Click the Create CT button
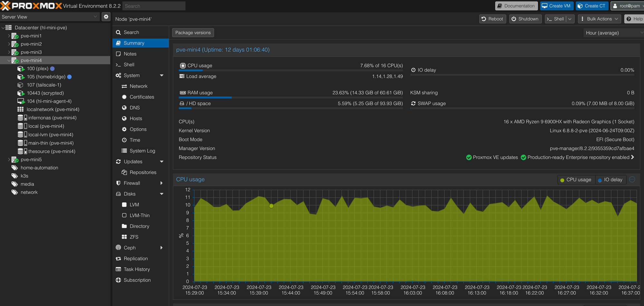The width and height of the screenshot is (644, 306). (592, 6)
